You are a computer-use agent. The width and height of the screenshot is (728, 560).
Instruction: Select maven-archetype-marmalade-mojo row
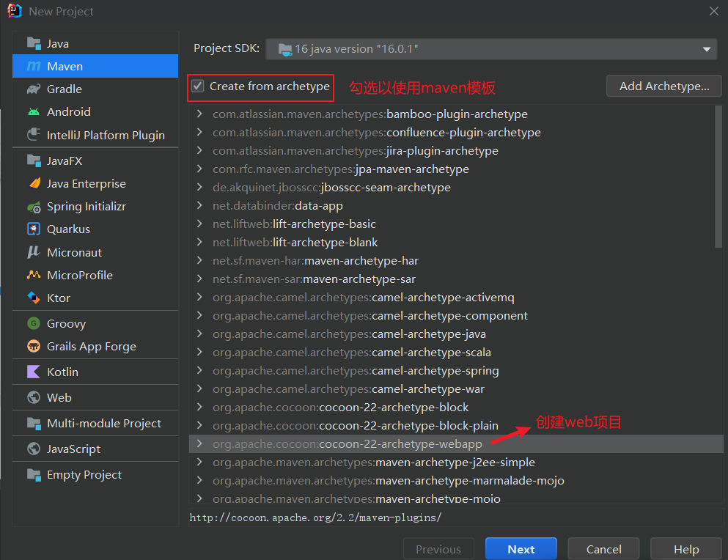(x=456, y=481)
